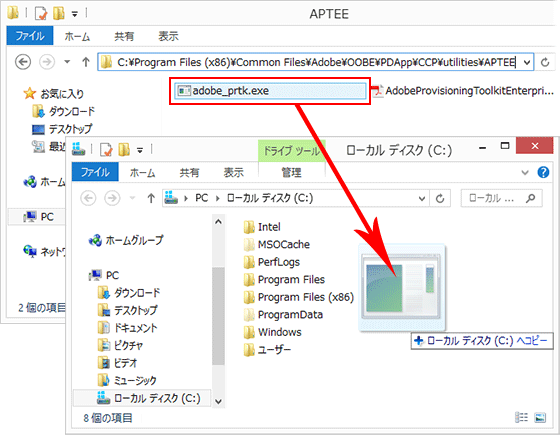Refresh the APTEE folder view

coord(545,62)
